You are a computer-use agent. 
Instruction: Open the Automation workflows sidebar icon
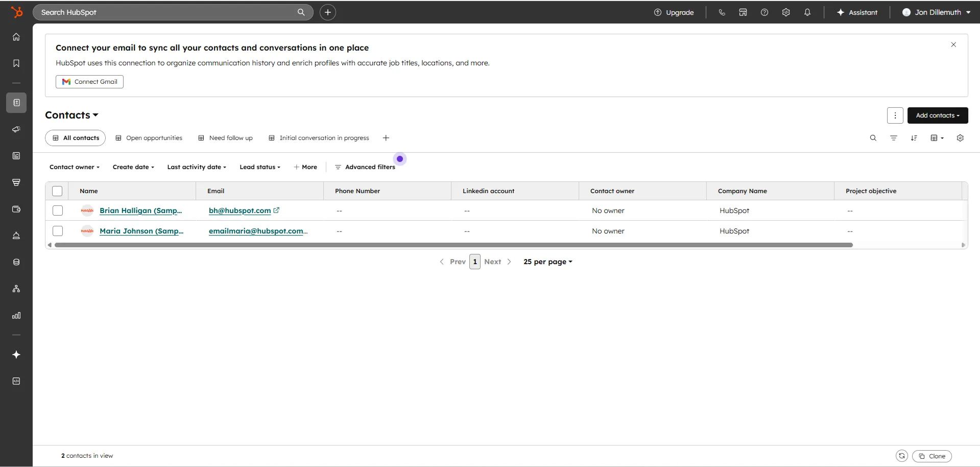pos(16,289)
